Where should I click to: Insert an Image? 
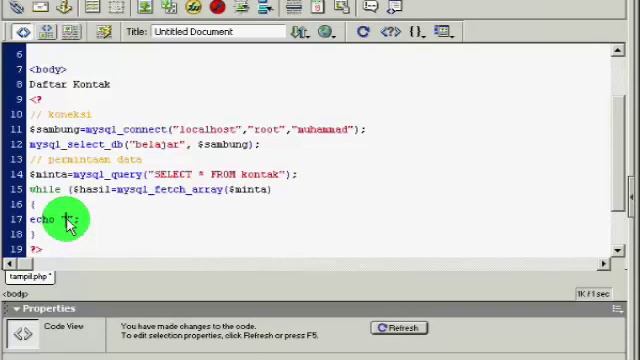point(145,7)
